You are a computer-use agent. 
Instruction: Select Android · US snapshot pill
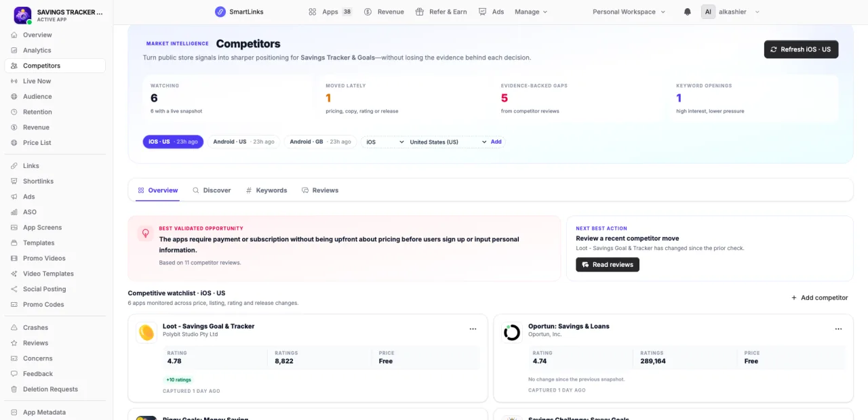click(243, 142)
